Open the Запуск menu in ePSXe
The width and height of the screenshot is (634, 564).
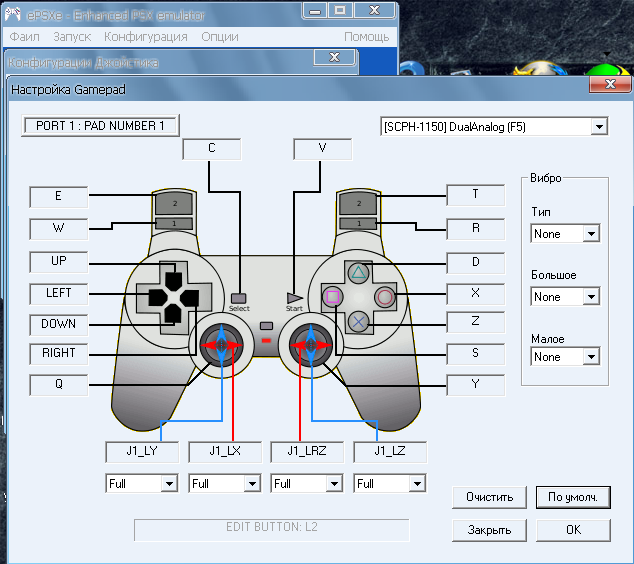coord(72,37)
